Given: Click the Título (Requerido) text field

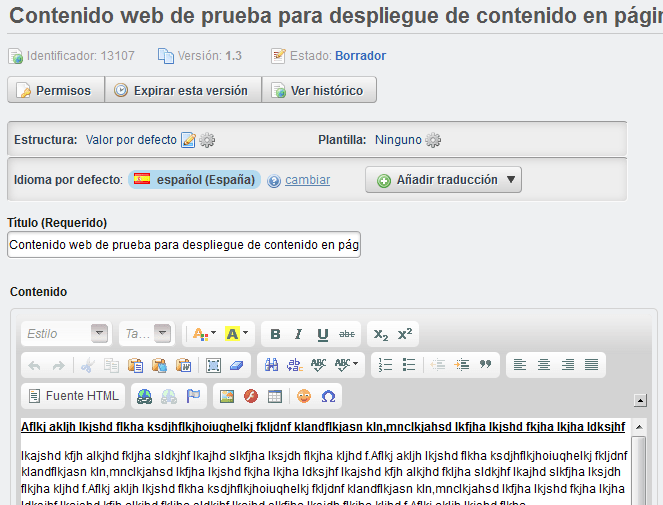Looking at the screenshot, I should click(183, 245).
